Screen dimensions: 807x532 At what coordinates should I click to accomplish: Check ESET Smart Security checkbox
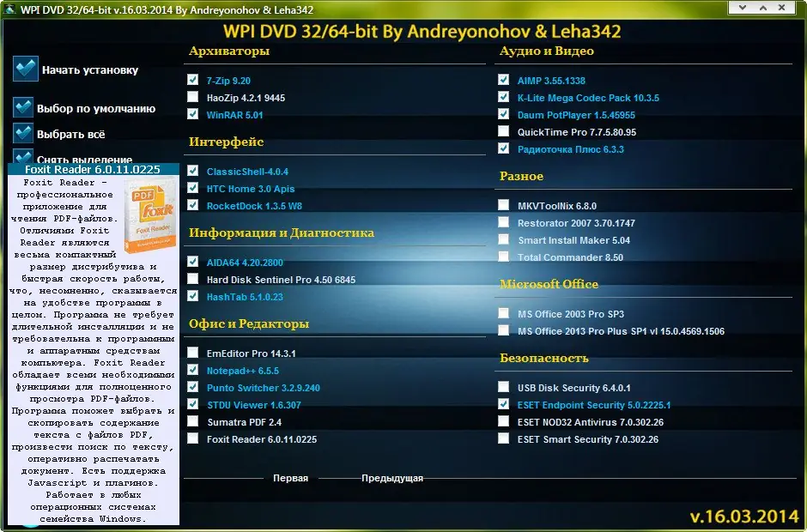(503, 438)
